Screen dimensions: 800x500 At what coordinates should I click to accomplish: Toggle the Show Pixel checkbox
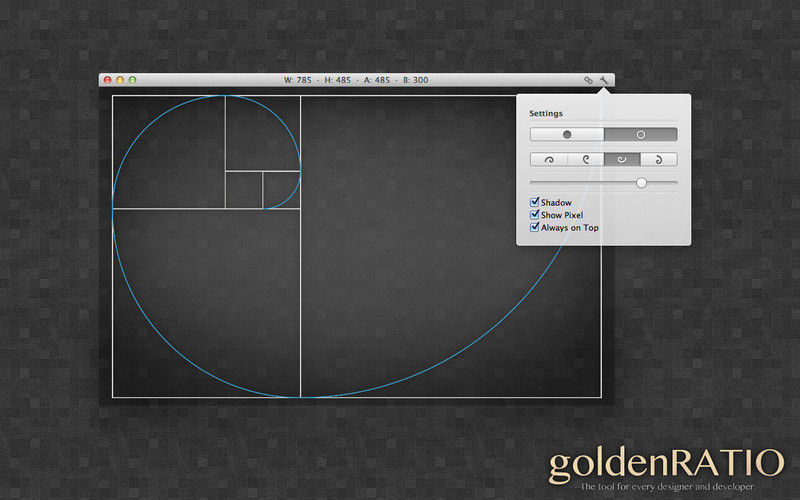point(535,215)
